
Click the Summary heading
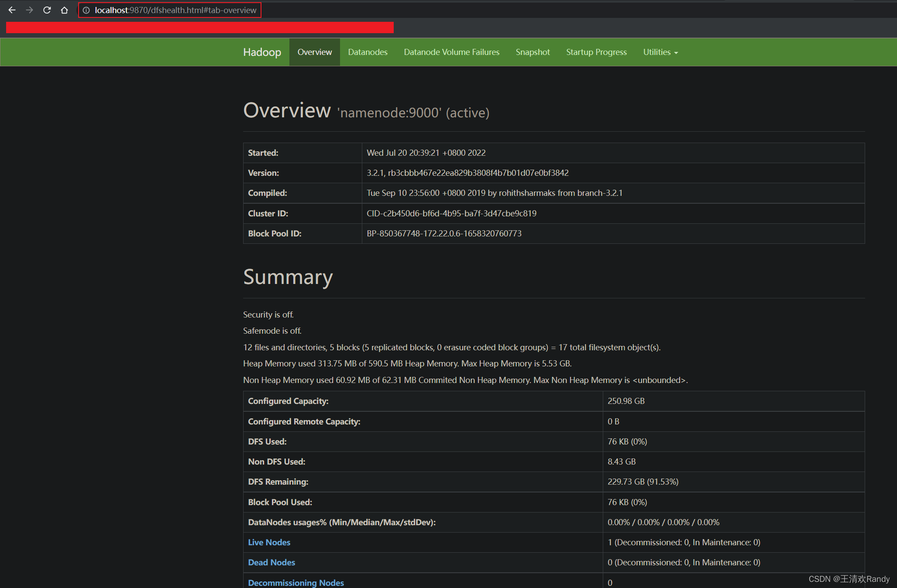point(288,277)
